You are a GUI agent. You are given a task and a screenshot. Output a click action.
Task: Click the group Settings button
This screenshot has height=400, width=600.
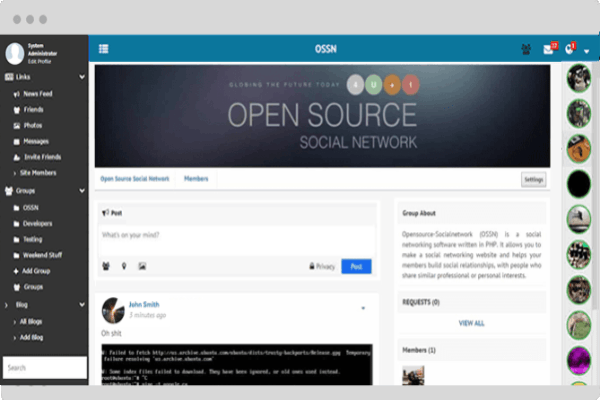pos(533,180)
